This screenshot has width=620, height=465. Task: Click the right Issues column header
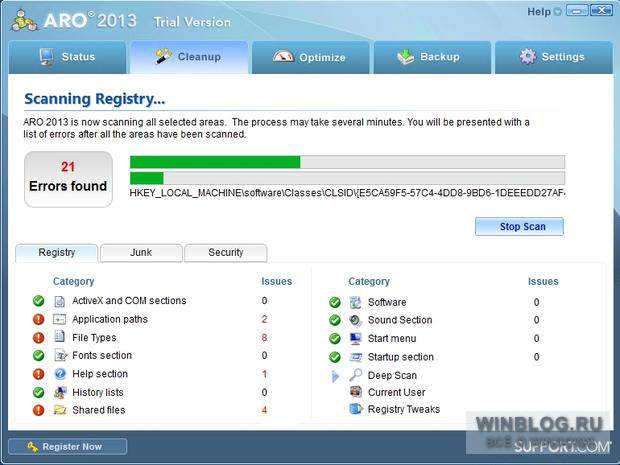pos(543,282)
